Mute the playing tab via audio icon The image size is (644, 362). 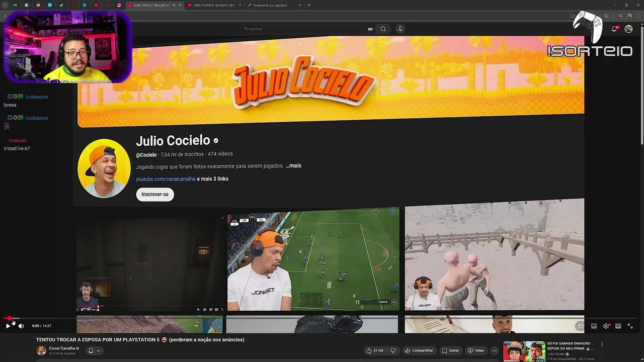pyautogui.click(x=174, y=5)
